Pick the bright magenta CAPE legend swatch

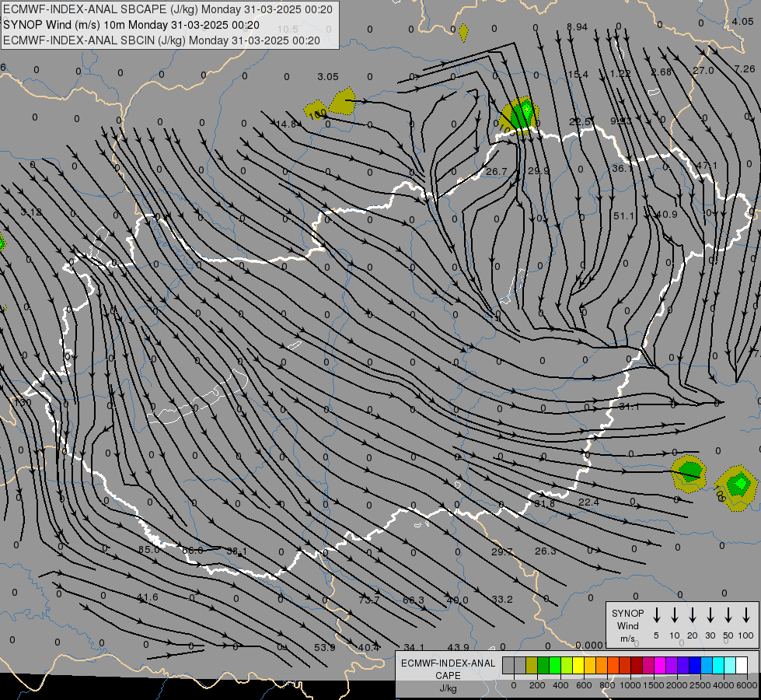[x=660, y=666]
